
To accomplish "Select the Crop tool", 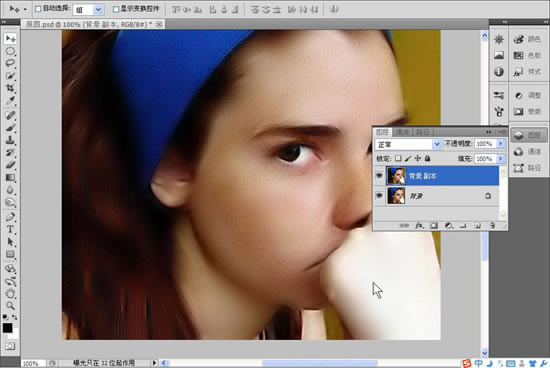I will point(10,88).
